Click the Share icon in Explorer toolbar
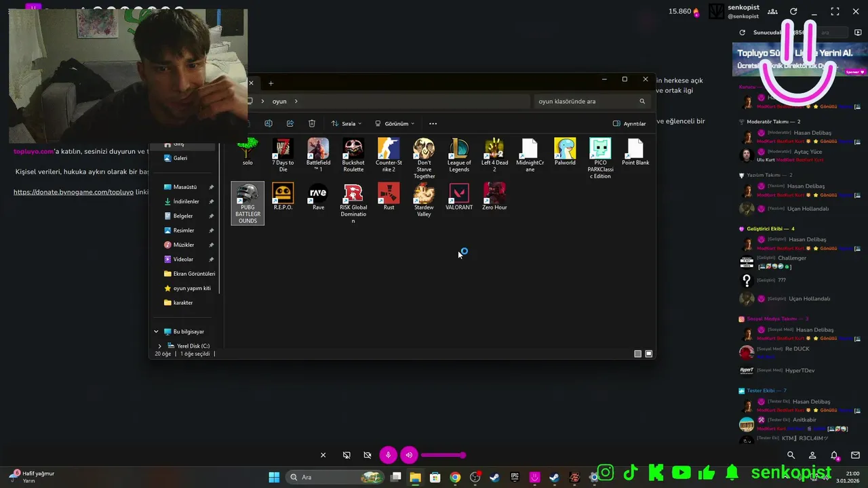The image size is (868, 488). click(290, 123)
